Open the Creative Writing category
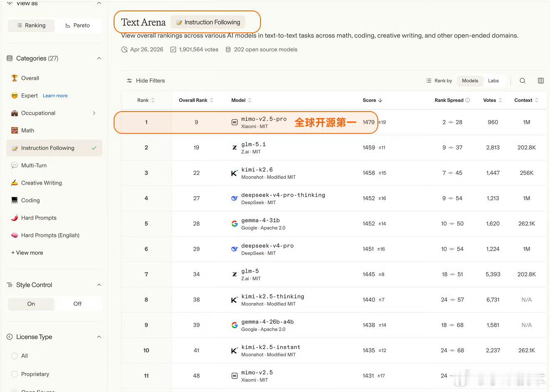550x392 pixels. coord(42,183)
